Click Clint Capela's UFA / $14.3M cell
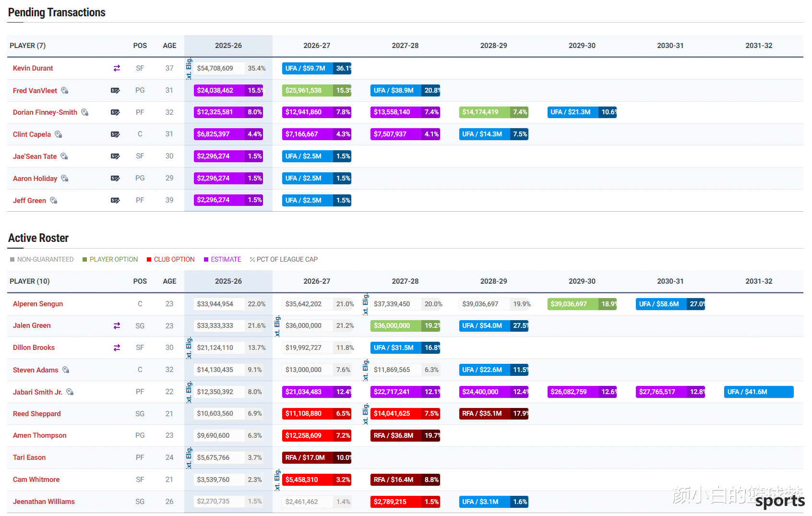 (x=493, y=134)
